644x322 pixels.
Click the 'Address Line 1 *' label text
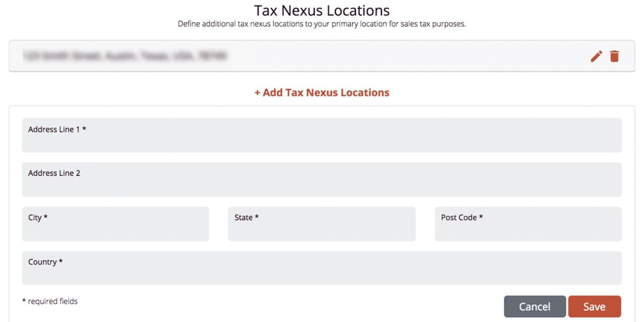pyautogui.click(x=57, y=129)
